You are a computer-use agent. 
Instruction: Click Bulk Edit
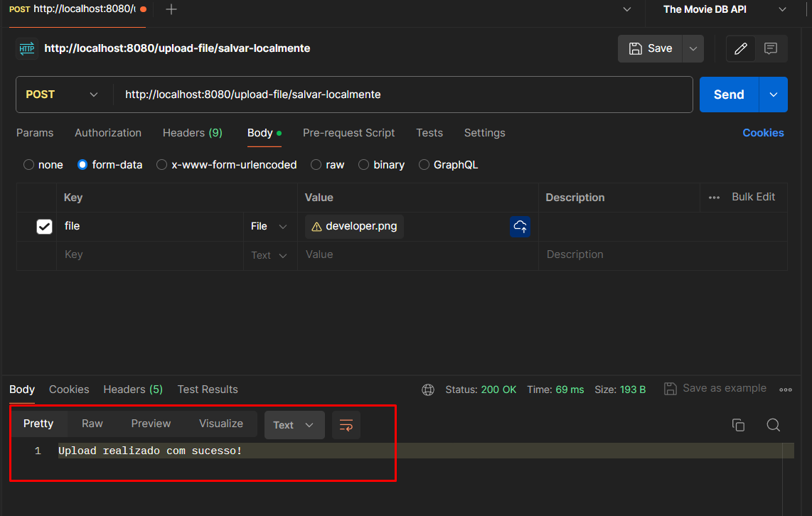click(x=754, y=197)
